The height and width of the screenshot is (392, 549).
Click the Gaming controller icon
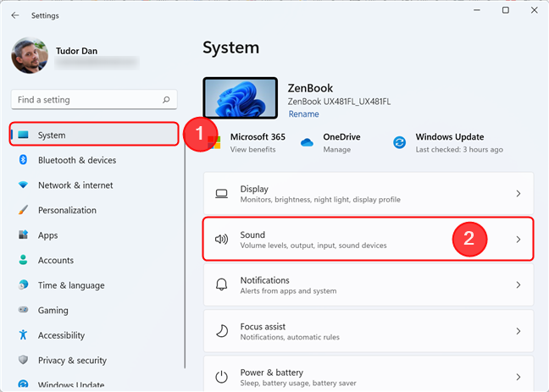(23, 310)
